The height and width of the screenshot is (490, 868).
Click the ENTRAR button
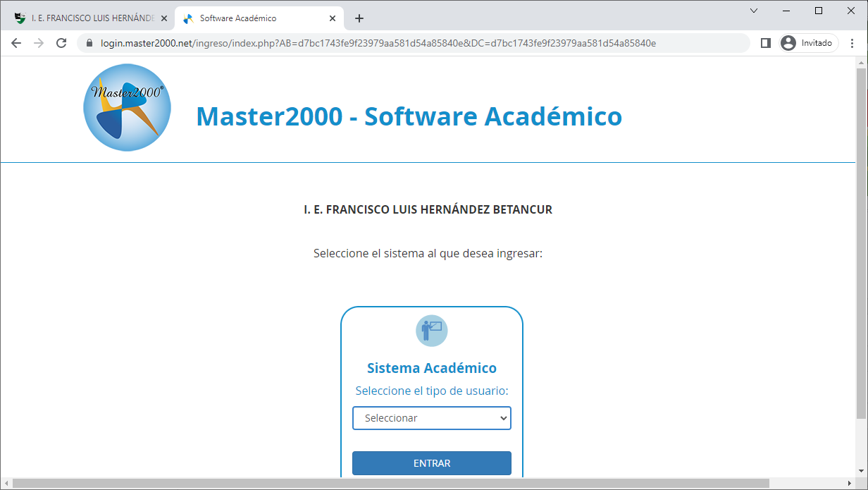pos(432,463)
